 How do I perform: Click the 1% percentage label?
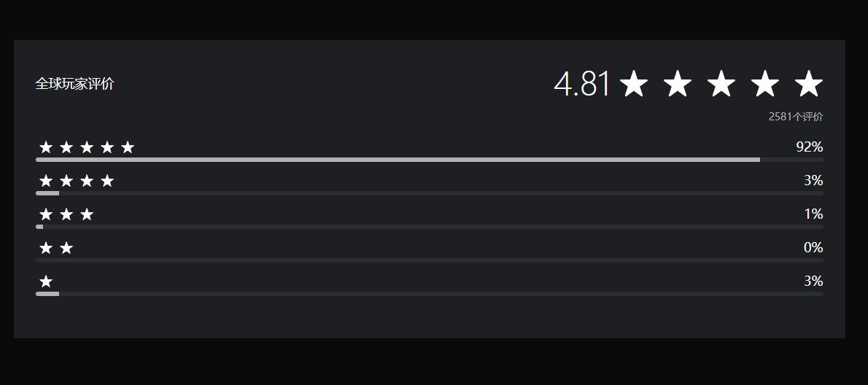(813, 214)
